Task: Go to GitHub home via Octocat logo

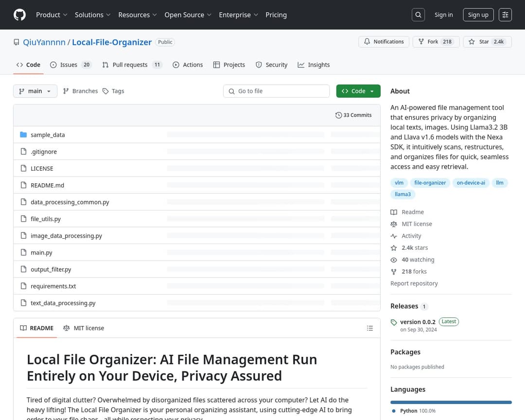Action: tap(19, 15)
